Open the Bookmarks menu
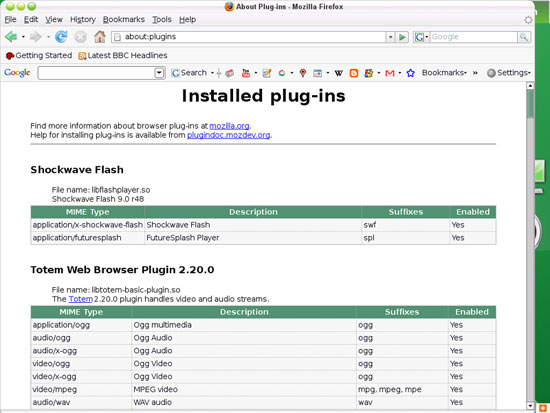The image size is (550, 413). click(123, 20)
